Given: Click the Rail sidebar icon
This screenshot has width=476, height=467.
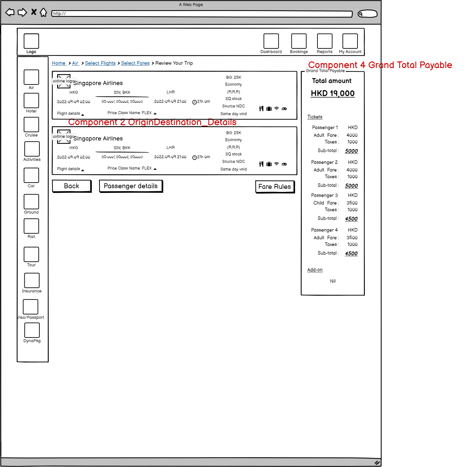Looking at the screenshot, I should coord(31,226).
